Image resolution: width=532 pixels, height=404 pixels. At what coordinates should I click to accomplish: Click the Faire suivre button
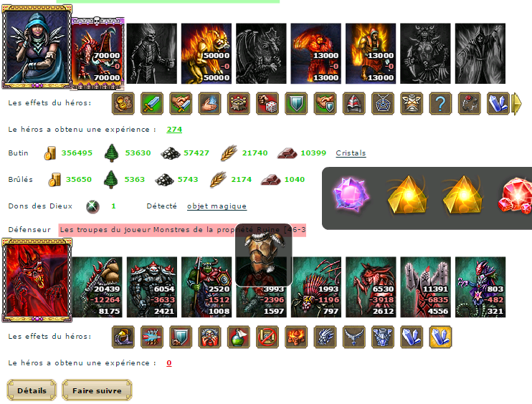[x=97, y=390]
